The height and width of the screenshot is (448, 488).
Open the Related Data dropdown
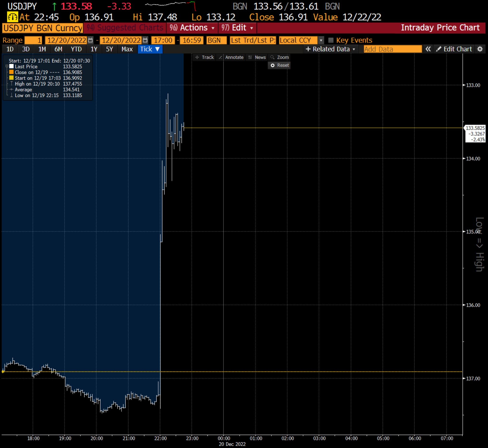point(330,49)
